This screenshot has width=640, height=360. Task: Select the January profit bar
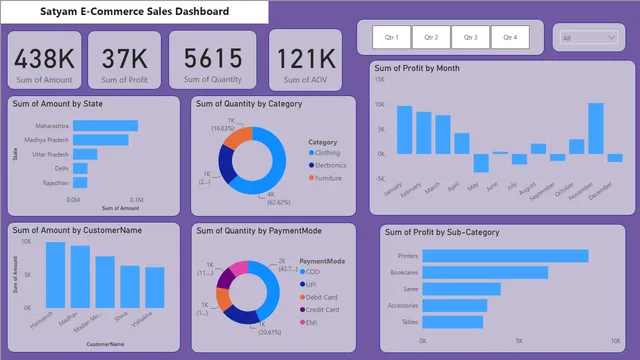(404, 130)
